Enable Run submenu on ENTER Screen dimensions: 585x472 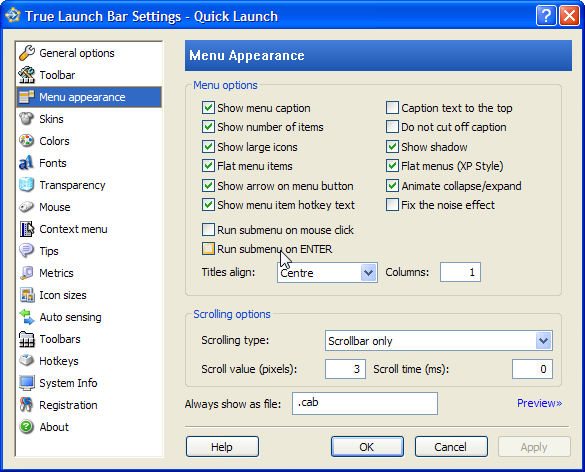point(208,249)
